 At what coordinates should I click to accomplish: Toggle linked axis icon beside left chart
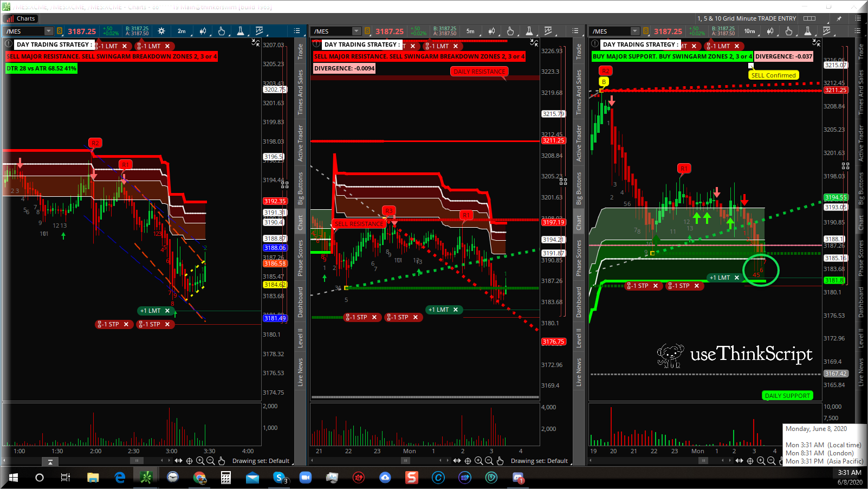[x=285, y=185]
